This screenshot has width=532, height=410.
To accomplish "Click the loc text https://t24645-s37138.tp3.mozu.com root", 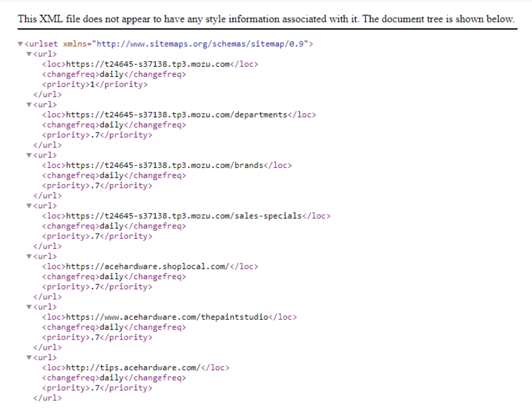I will (148, 64).
